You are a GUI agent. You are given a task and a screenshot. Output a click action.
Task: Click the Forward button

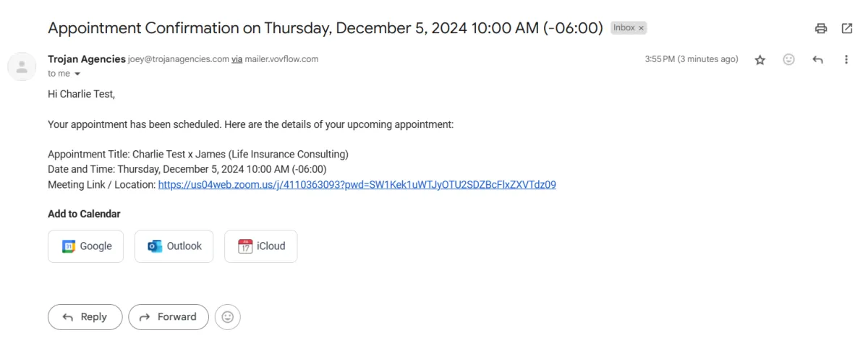tap(168, 317)
